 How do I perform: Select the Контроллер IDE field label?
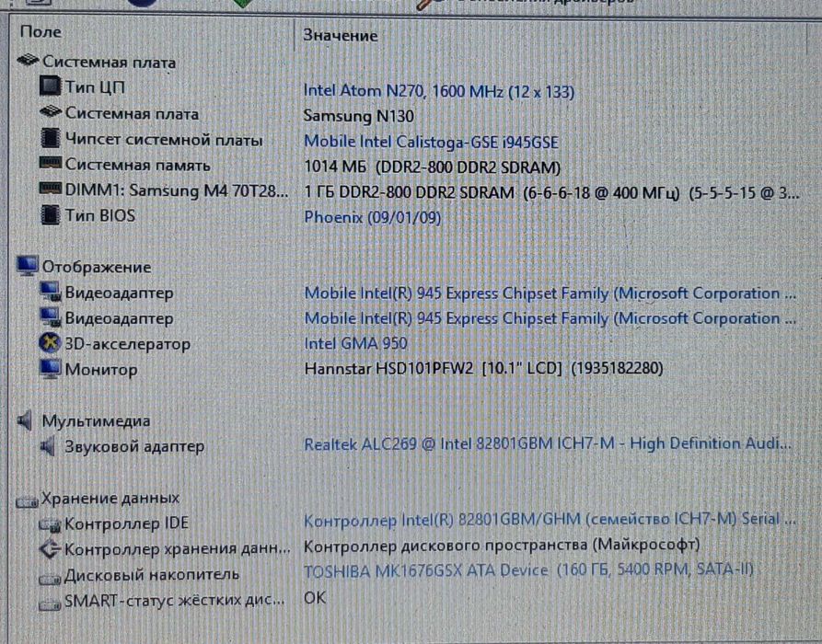click(126, 523)
